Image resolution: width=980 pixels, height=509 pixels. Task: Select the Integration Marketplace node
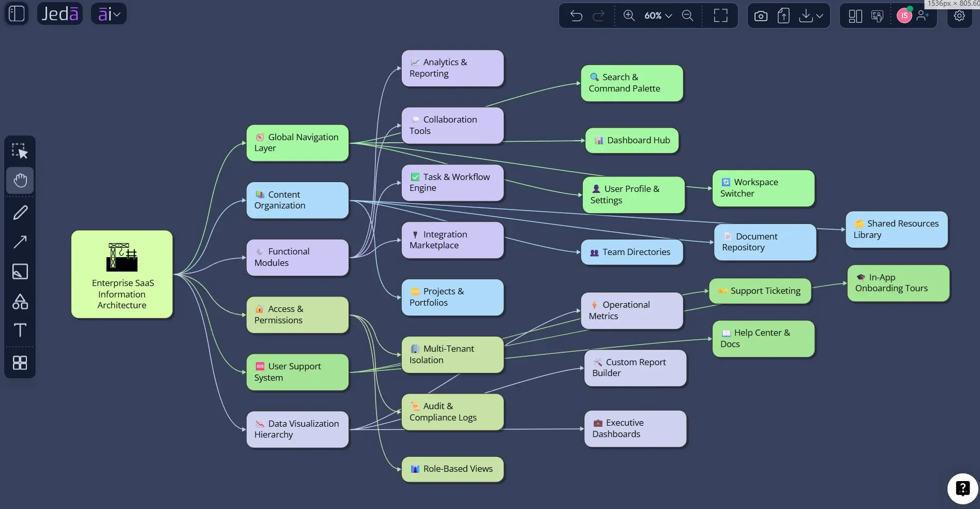coord(453,240)
